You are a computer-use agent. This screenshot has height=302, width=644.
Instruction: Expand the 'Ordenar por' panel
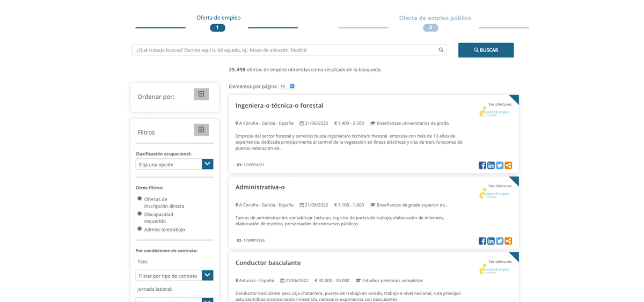[x=201, y=94]
